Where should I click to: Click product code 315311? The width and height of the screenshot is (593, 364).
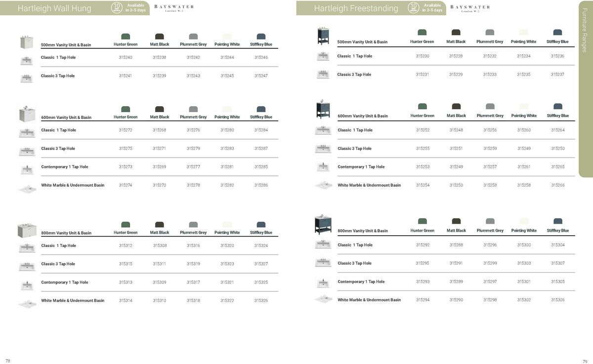pos(159,264)
